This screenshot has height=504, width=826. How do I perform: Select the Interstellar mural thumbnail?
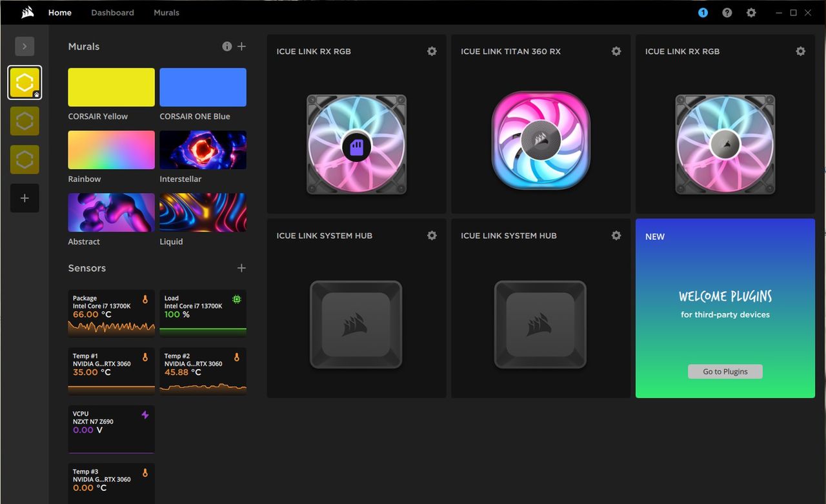[x=203, y=150]
